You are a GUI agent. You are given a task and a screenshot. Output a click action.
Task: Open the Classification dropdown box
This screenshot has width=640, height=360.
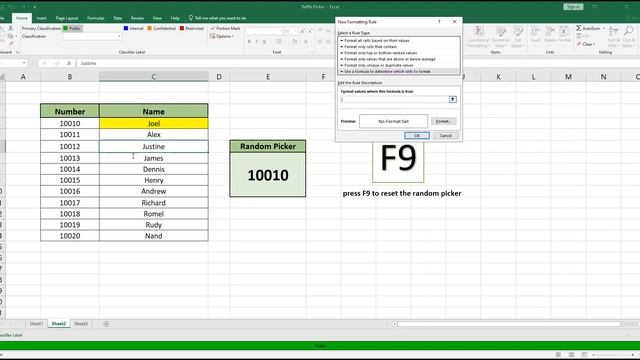[92, 36]
